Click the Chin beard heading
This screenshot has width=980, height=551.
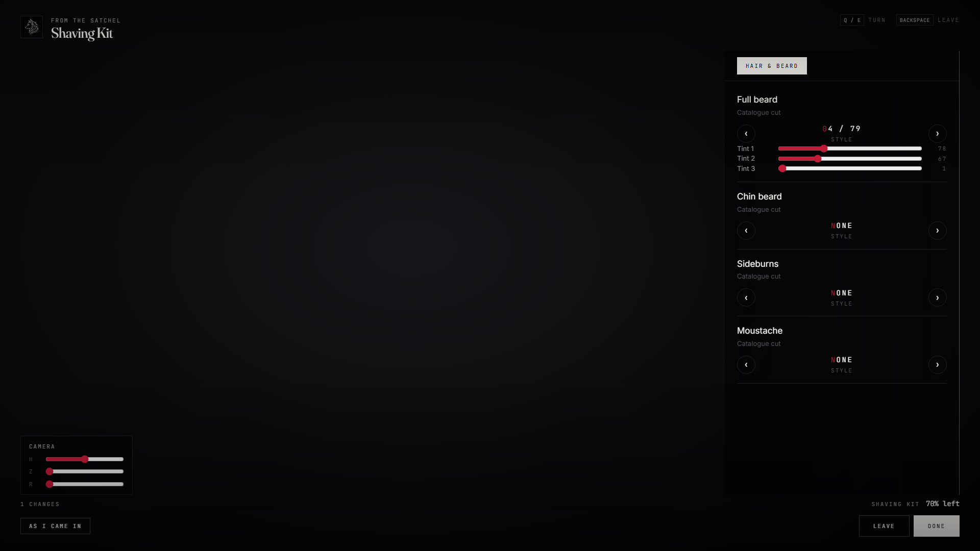click(x=759, y=196)
